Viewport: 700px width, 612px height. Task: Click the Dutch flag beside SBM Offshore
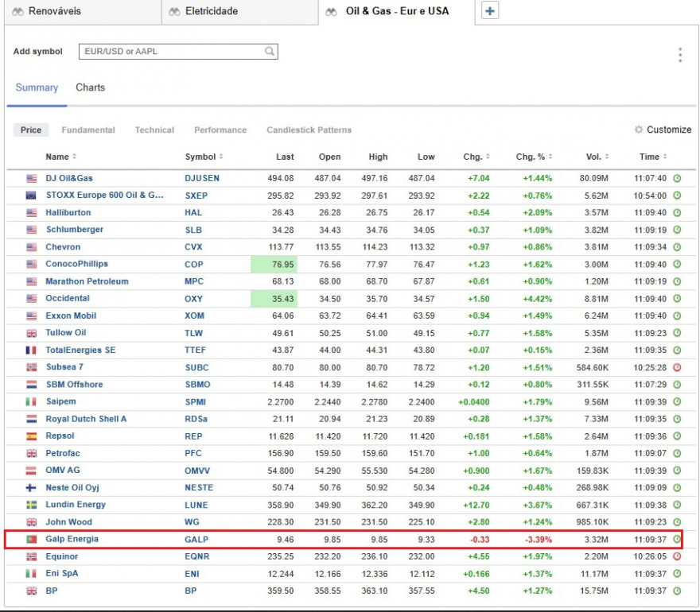[x=31, y=385]
